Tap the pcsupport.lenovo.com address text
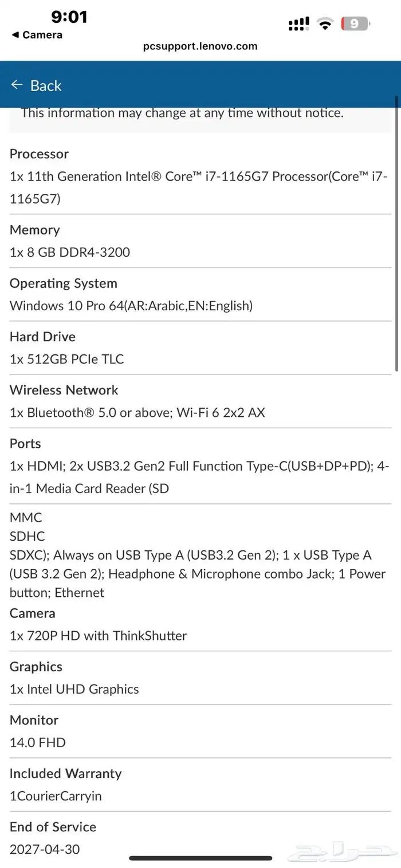 click(x=200, y=46)
